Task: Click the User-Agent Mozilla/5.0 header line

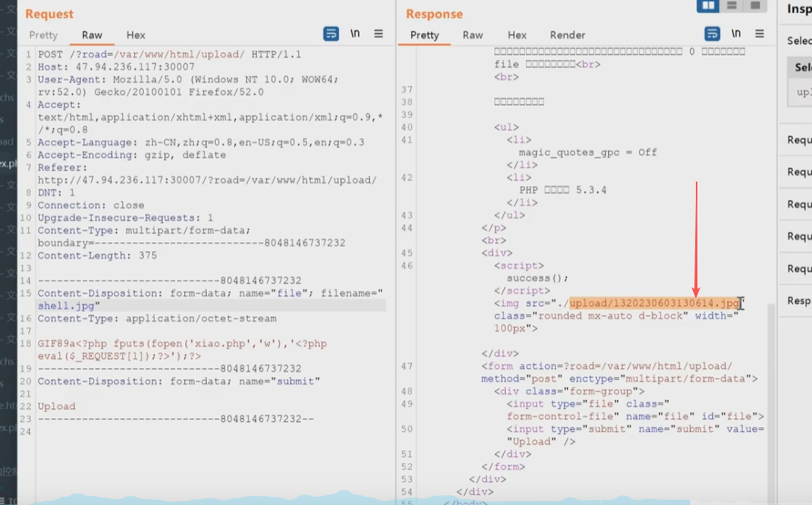Action: [188, 86]
